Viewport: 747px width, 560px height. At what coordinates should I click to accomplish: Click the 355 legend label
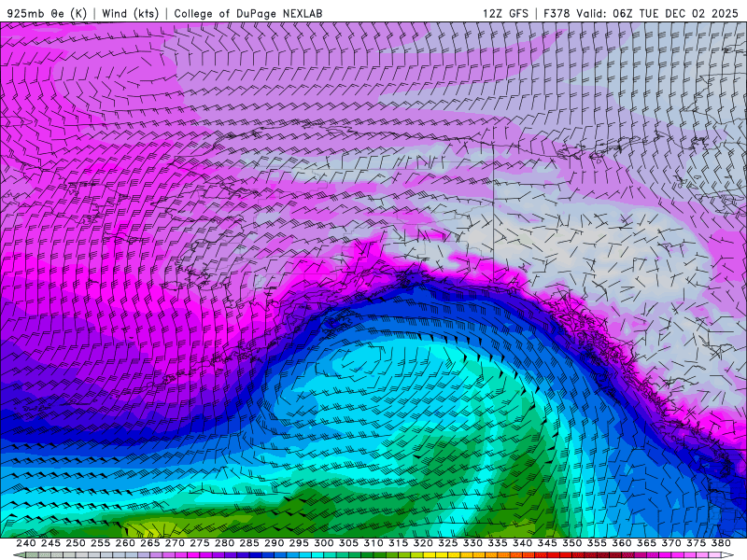[597, 543]
